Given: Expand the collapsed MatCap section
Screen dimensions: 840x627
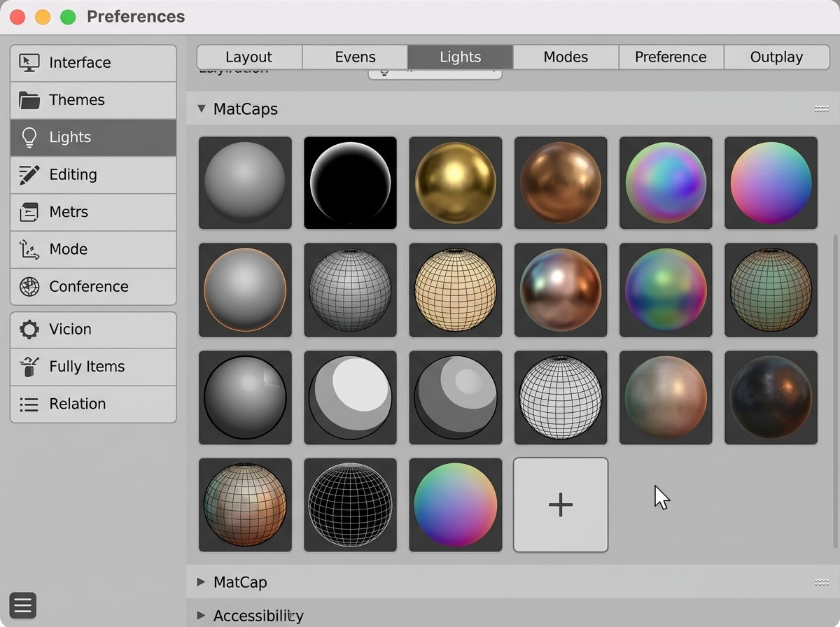Looking at the screenshot, I should point(202,582).
